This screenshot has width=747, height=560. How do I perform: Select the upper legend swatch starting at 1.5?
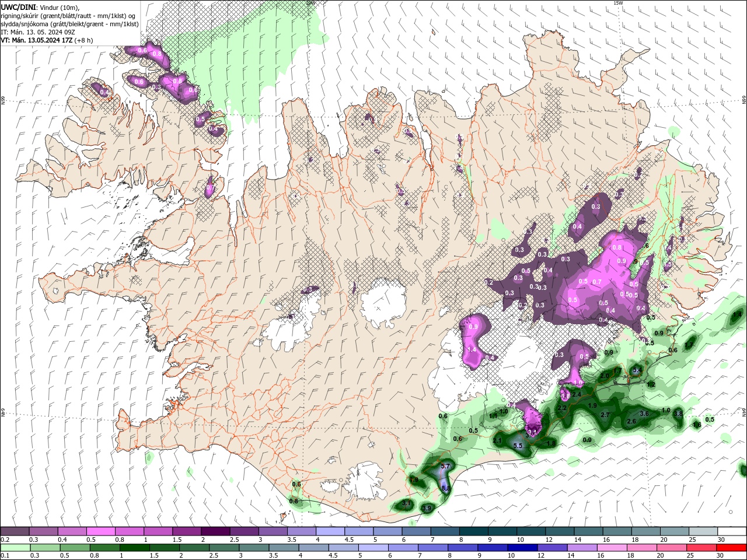click(x=186, y=531)
